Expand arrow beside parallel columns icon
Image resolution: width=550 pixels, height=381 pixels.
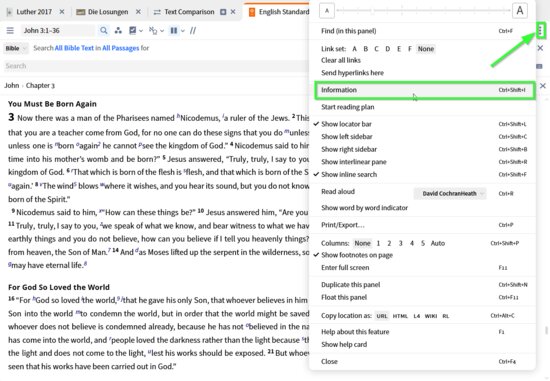183,31
